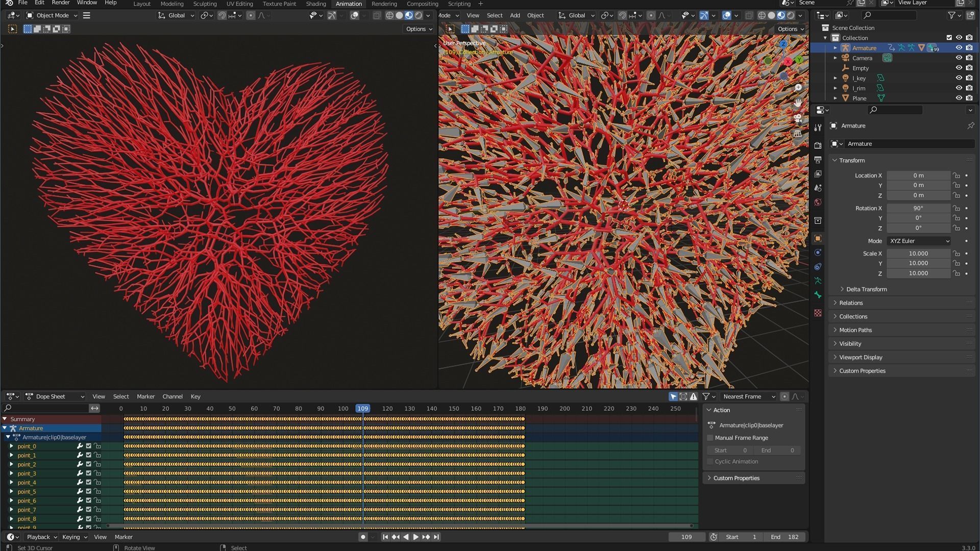980x551 pixels.
Task: Open the Nearest Frame snapping dropdown
Action: click(748, 396)
